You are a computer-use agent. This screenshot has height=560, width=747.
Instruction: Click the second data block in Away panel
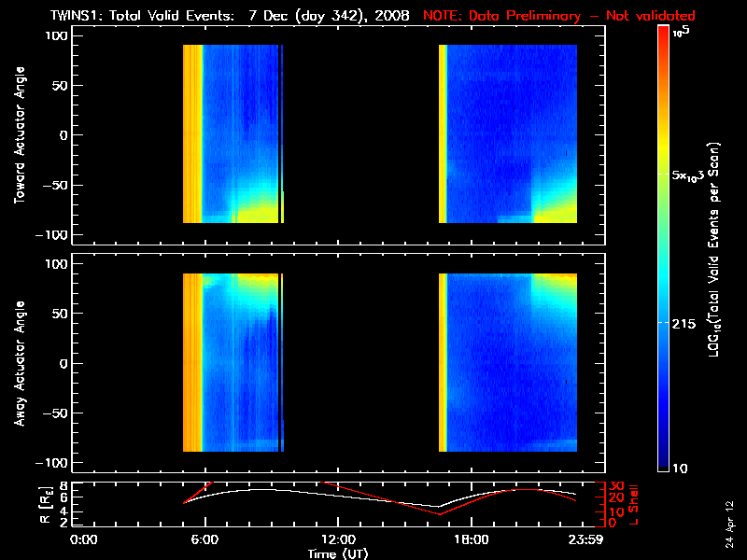pos(509,364)
